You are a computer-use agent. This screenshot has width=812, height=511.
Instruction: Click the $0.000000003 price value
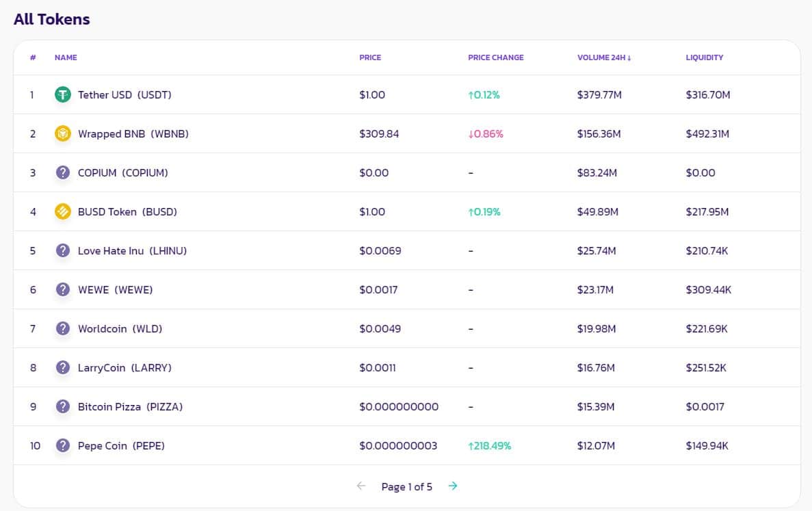(x=398, y=446)
